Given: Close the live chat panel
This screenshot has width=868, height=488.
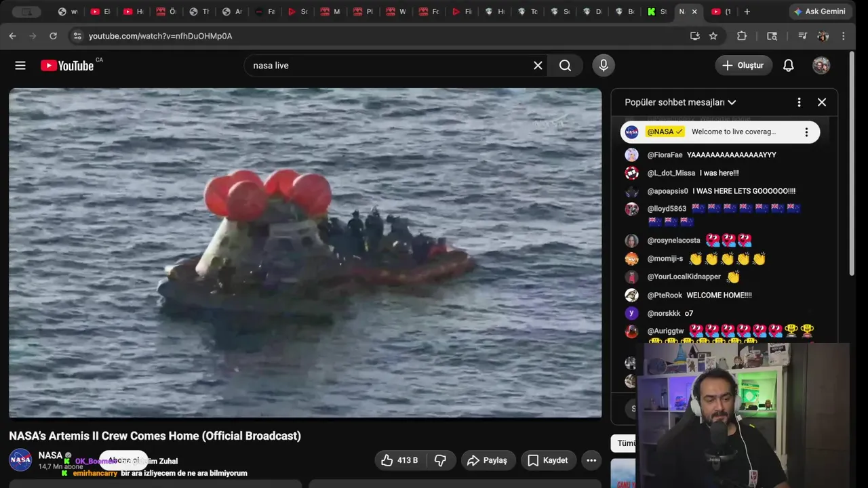Looking at the screenshot, I should pyautogui.click(x=822, y=102).
